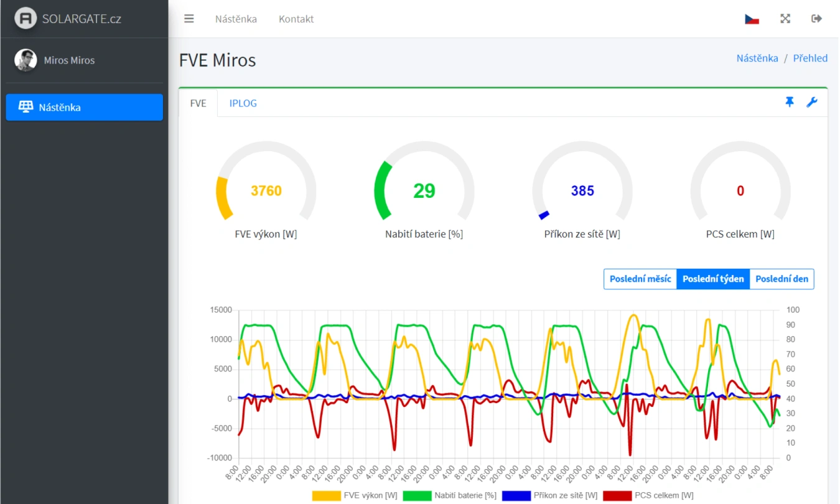Viewport: 840px width, 504px height.
Task: Select Poslední týden time range
Action: click(x=713, y=279)
